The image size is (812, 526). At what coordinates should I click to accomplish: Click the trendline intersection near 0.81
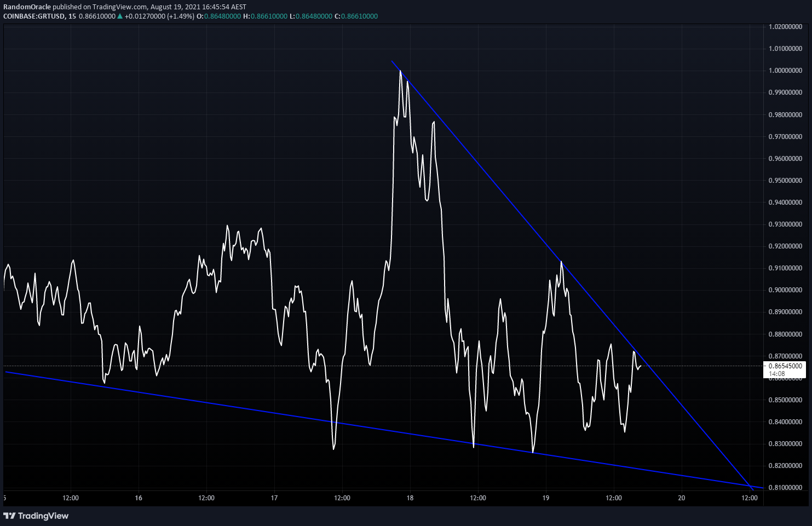pos(751,485)
